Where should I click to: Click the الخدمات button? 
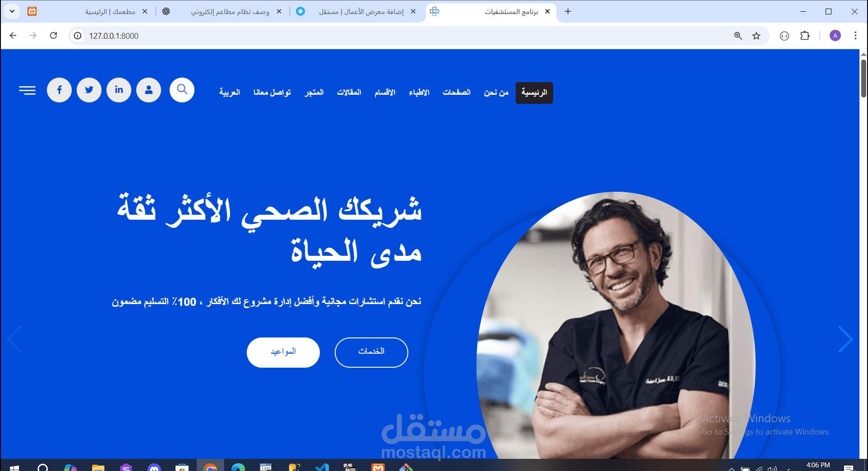pos(371,352)
